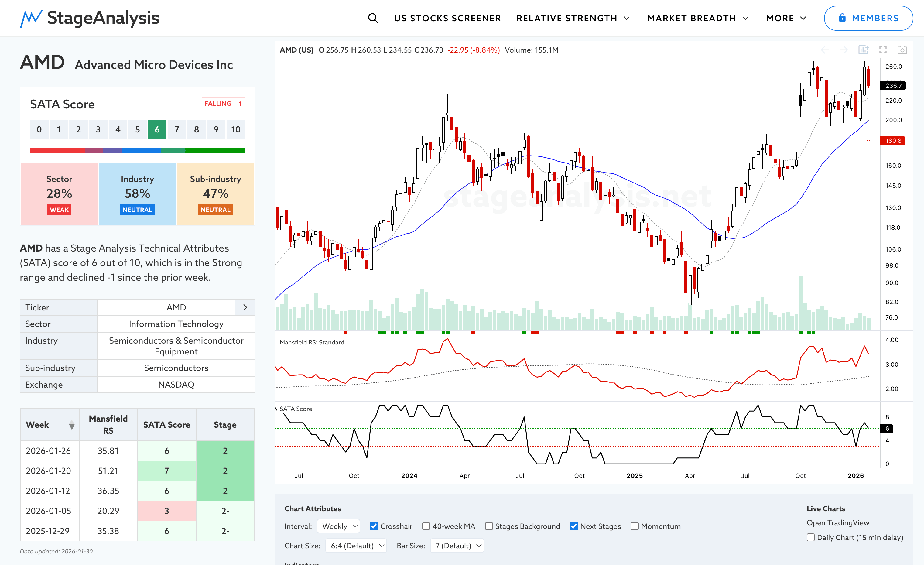The height and width of the screenshot is (565, 924).
Task: Enable the 40-week MA checkbox
Action: [426, 526]
